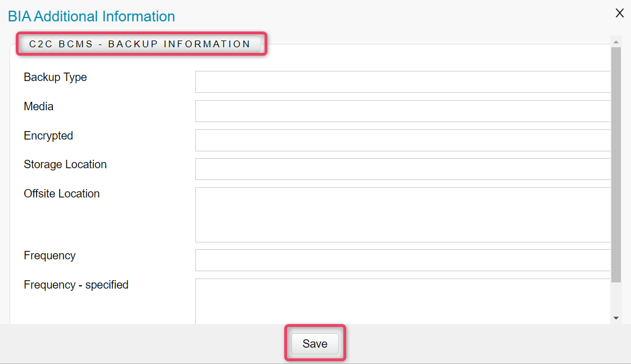The width and height of the screenshot is (631, 364).
Task: Focus the Backup Type input field
Action: click(402, 82)
